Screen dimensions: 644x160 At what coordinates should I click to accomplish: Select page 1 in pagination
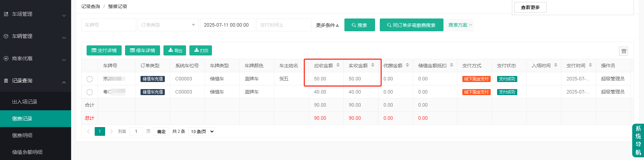click(100, 131)
